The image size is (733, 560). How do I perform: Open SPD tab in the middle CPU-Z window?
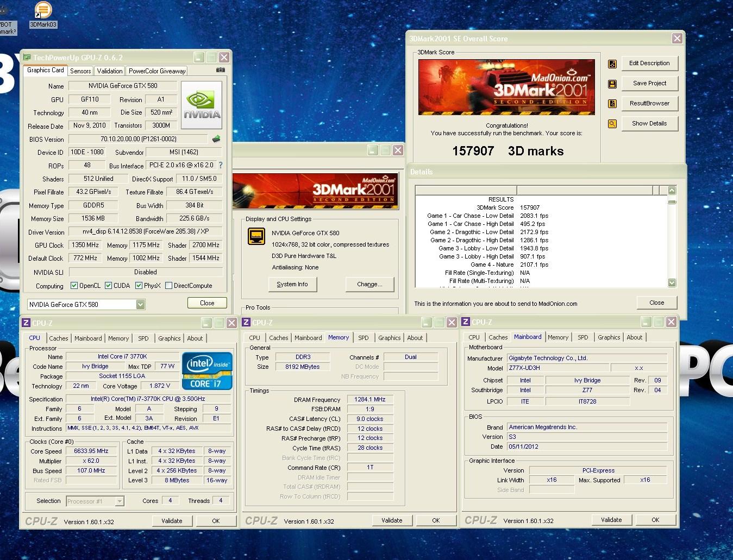[x=364, y=338]
